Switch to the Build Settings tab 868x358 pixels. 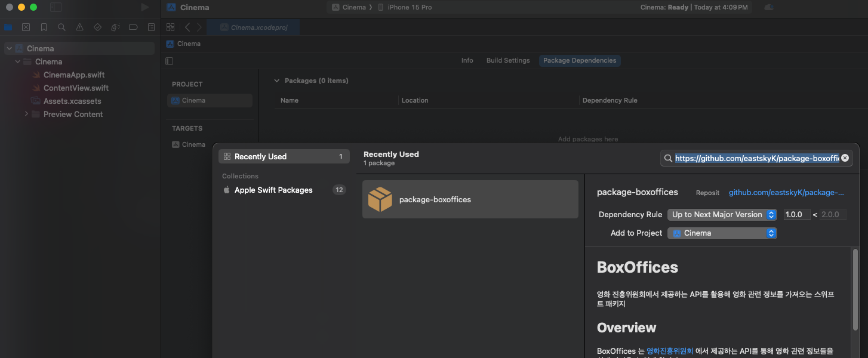pos(508,60)
